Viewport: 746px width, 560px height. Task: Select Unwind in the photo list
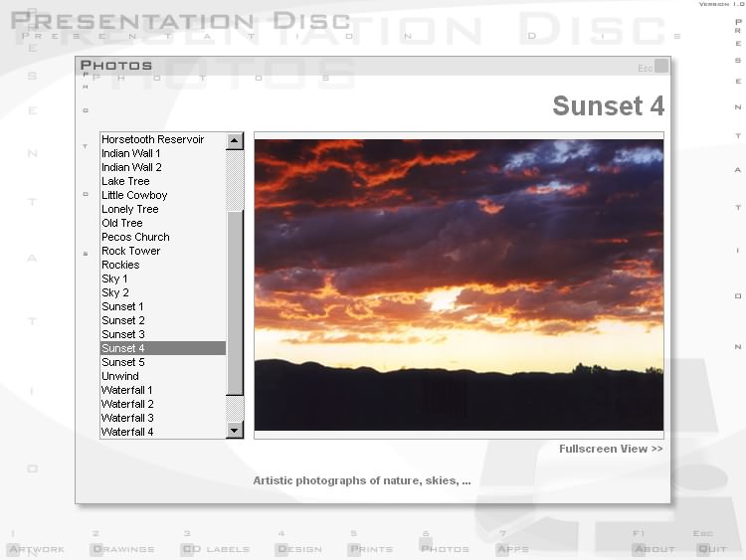pos(163,376)
